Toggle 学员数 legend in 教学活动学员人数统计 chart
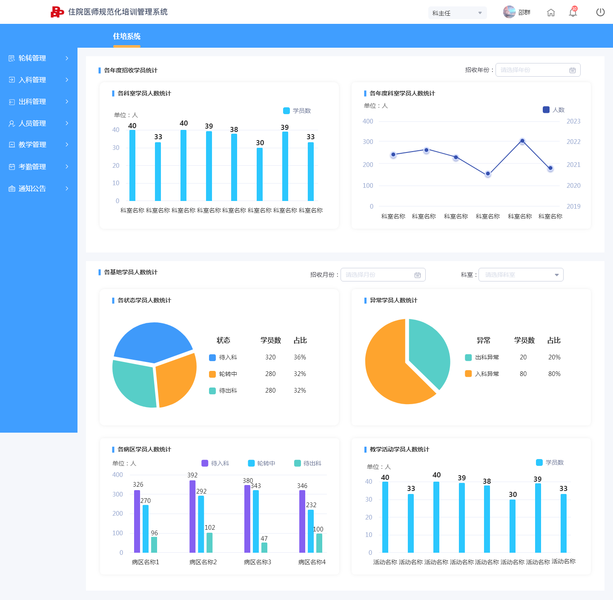This screenshot has width=613, height=600. [x=550, y=462]
